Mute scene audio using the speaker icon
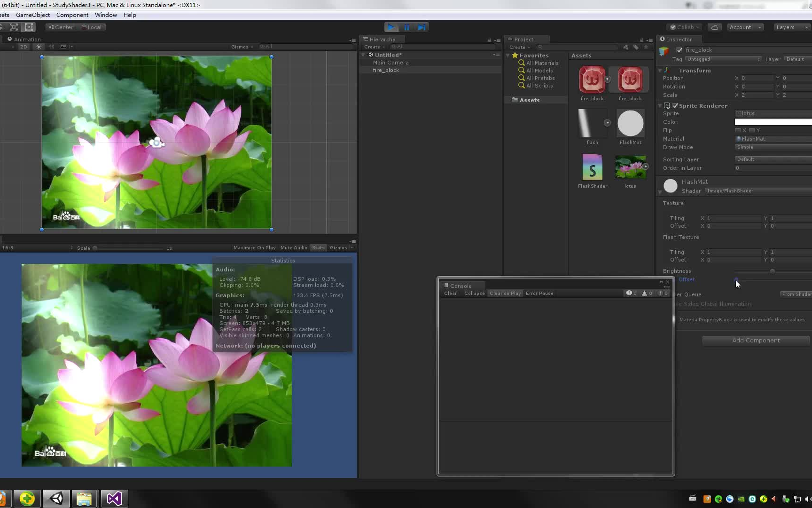The height and width of the screenshot is (508, 812). click(x=51, y=47)
